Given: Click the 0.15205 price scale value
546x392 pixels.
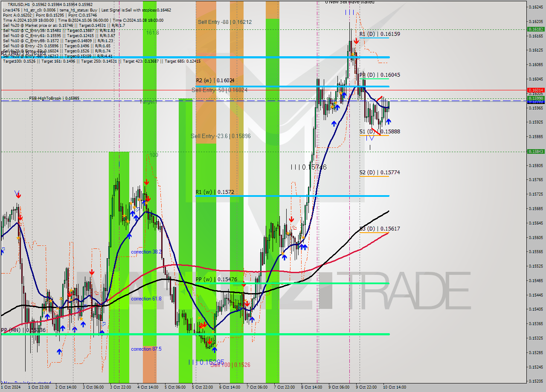Looking at the screenshot, I should [x=536, y=381].
